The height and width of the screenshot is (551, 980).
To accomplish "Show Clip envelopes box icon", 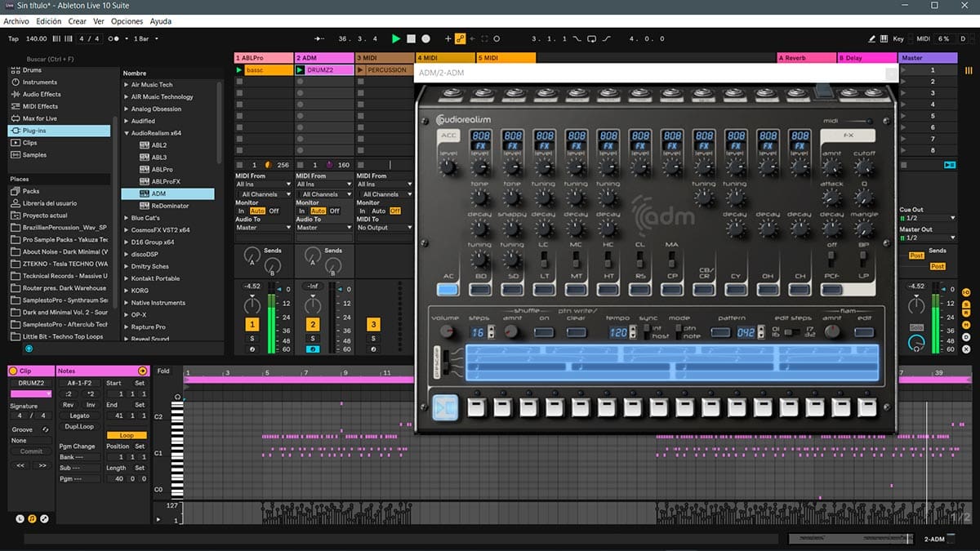I will (x=44, y=518).
